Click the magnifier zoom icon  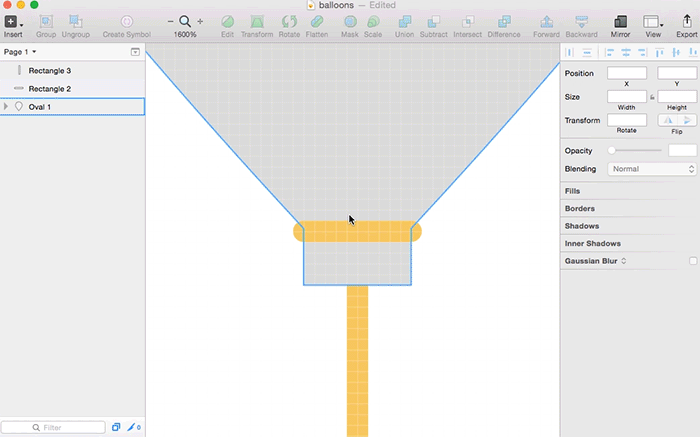click(x=185, y=21)
